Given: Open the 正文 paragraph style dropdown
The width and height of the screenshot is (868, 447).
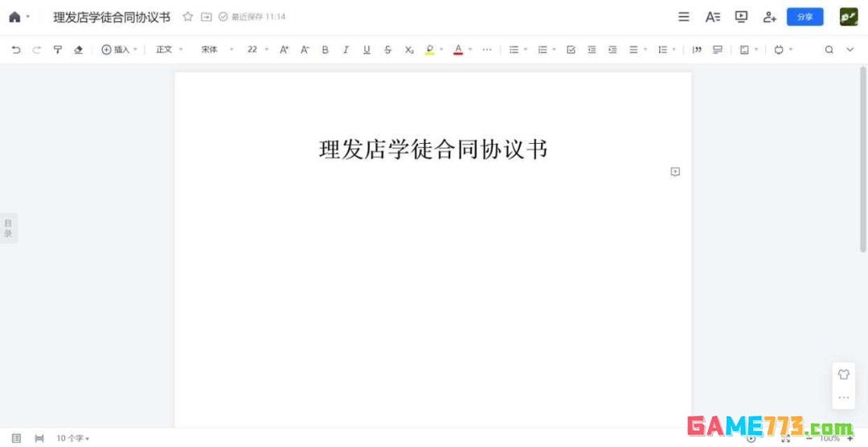Looking at the screenshot, I should tap(169, 50).
